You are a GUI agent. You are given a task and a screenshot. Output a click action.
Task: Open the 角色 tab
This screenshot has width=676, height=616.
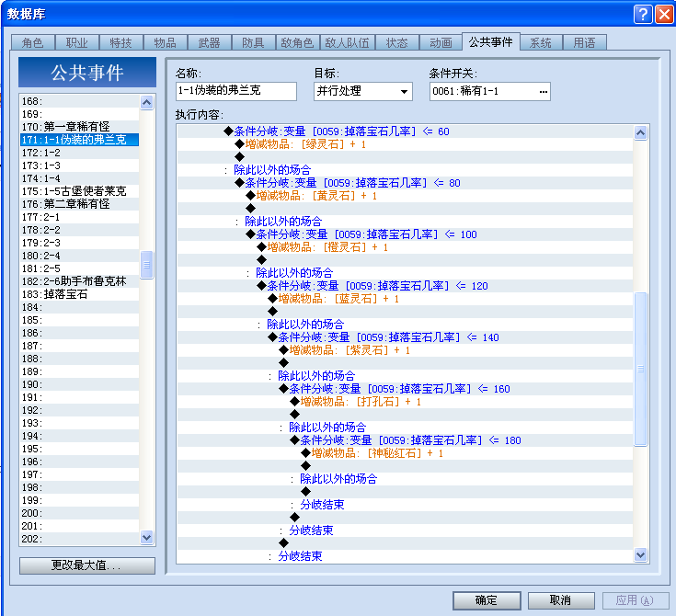33,42
